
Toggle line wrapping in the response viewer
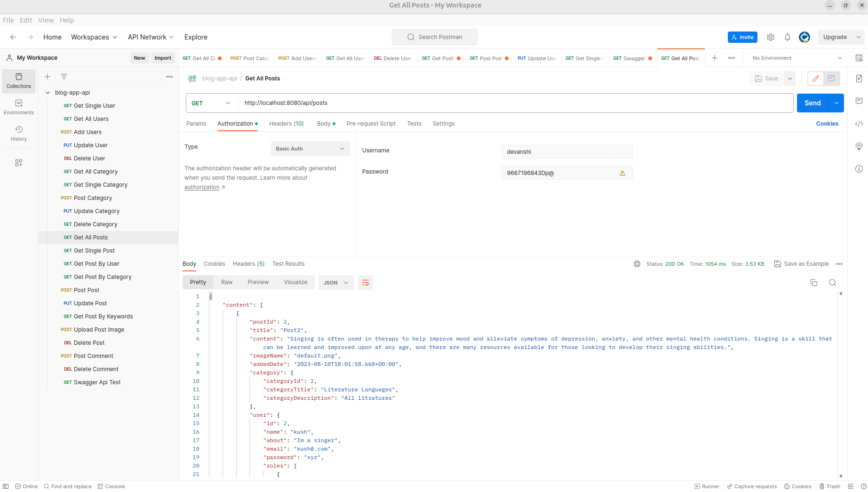tap(366, 282)
